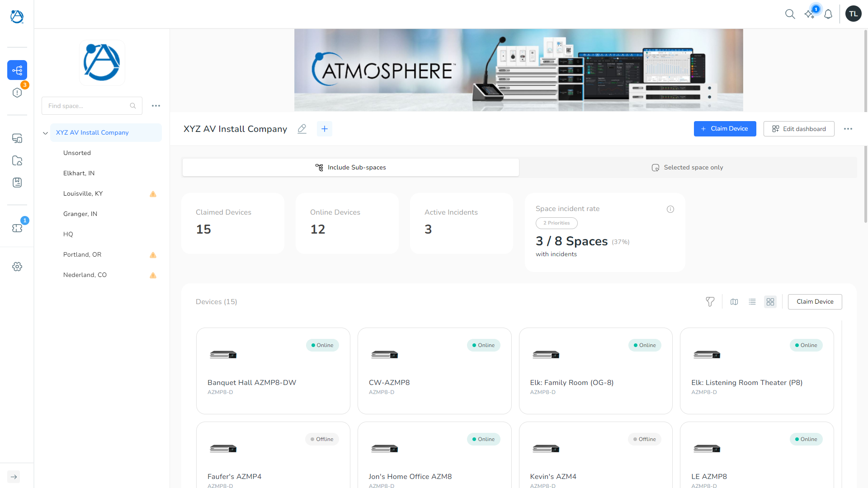Select the Louisville, KY space
The width and height of the screenshot is (868, 488).
click(83, 193)
